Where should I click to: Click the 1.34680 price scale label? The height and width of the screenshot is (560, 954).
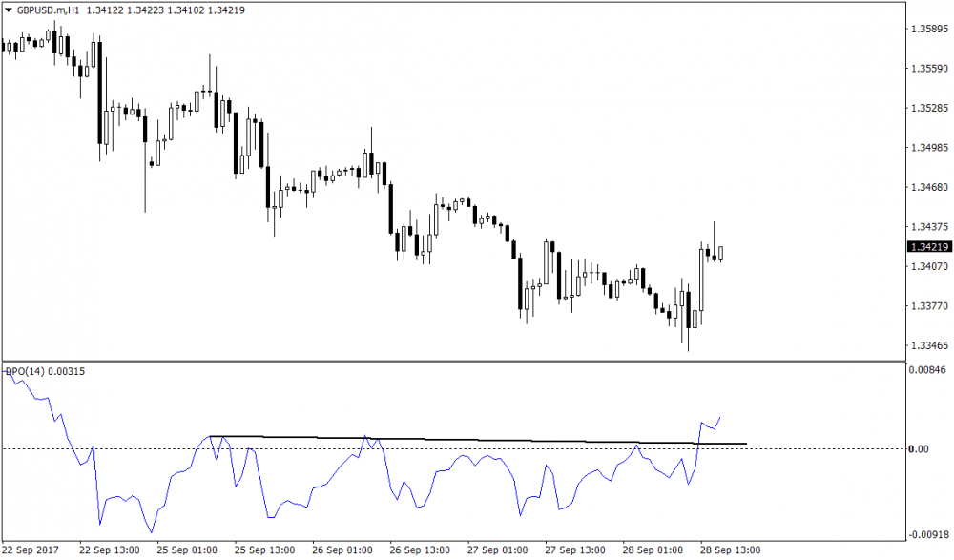pyautogui.click(x=928, y=187)
